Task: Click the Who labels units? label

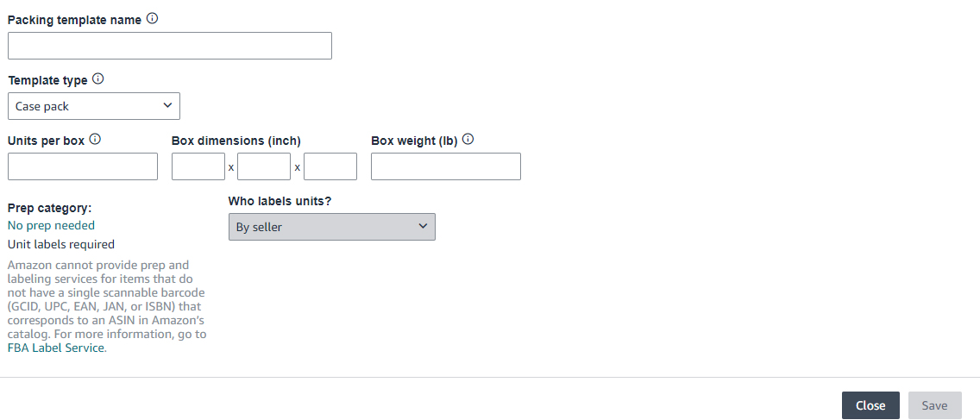Action: click(280, 201)
